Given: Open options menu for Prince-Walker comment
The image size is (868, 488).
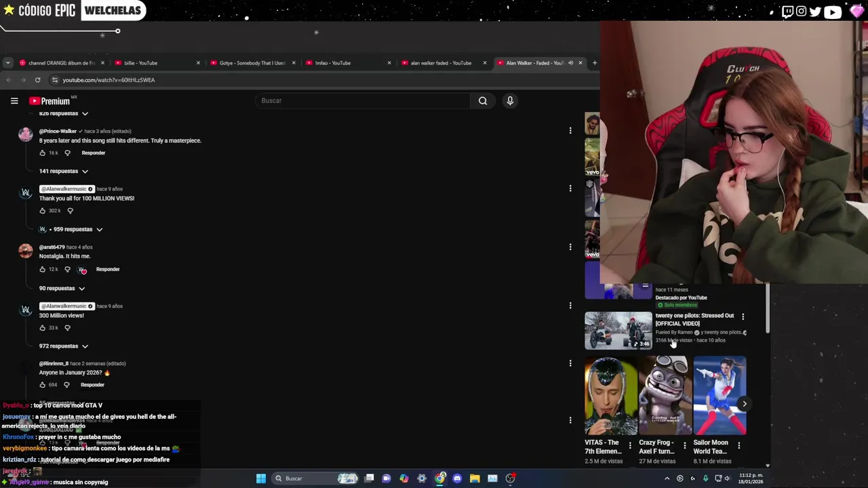Looking at the screenshot, I should [570, 131].
